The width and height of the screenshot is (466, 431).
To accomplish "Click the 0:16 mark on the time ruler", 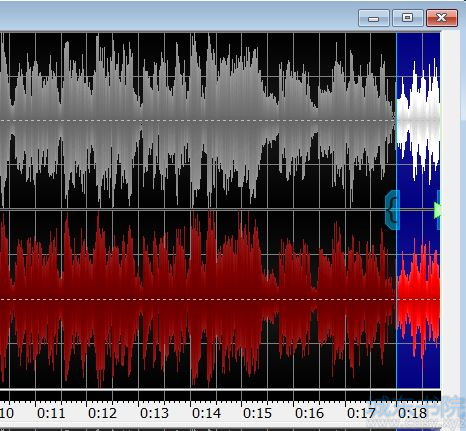I will [x=309, y=413].
